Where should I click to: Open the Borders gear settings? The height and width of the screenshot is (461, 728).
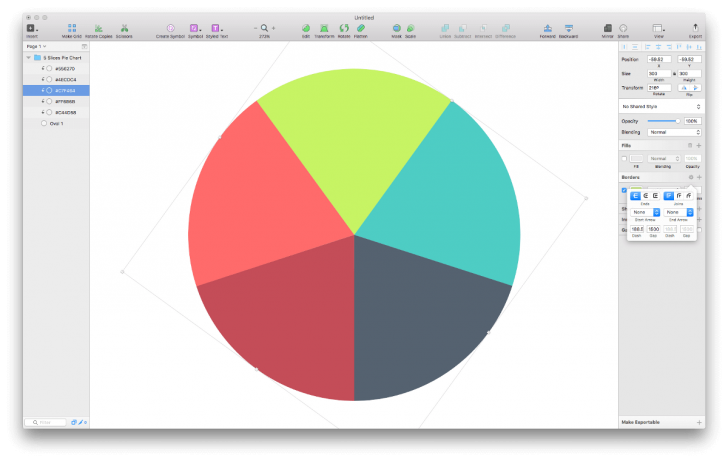coord(691,177)
